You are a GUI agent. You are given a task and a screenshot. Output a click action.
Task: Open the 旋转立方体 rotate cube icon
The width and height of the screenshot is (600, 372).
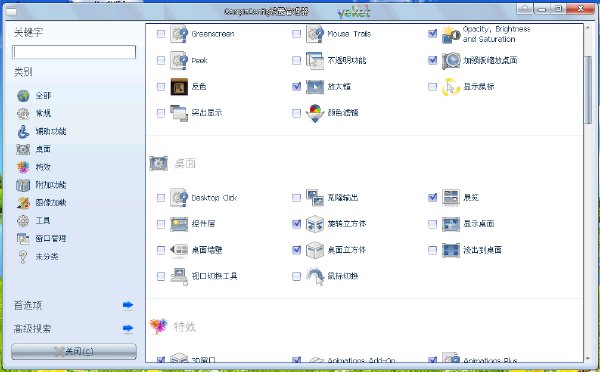point(315,224)
